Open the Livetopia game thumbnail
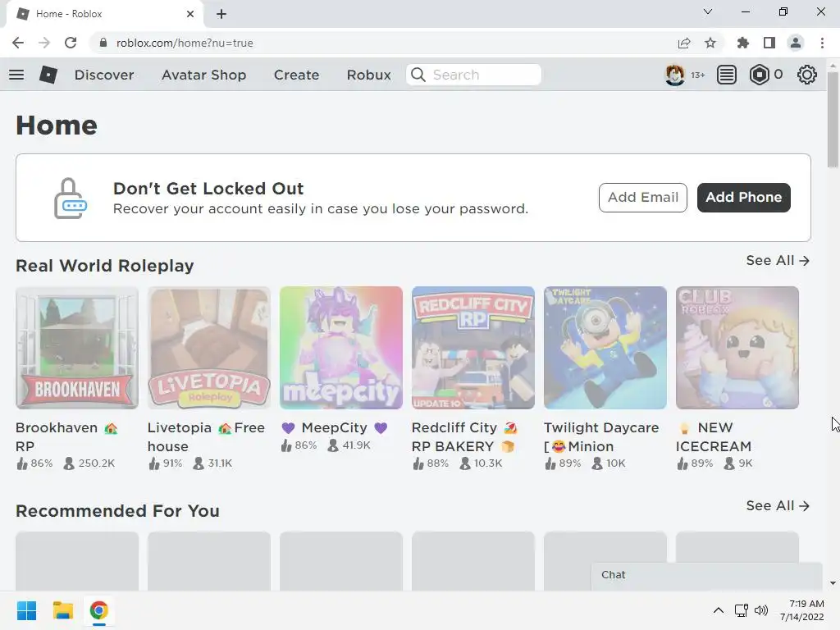This screenshot has height=630, width=840. click(x=209, y=348)
